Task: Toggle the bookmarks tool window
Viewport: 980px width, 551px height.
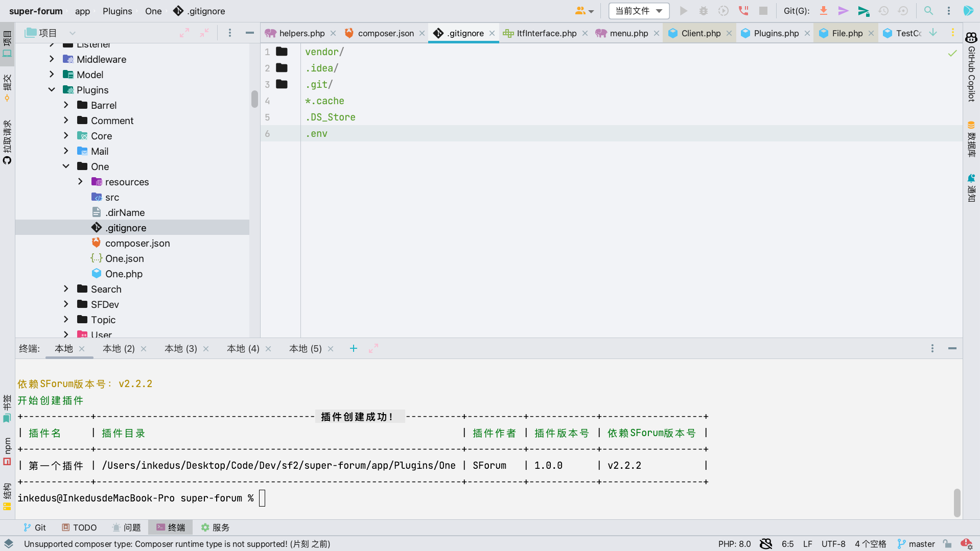Action: tap(7, 409)
